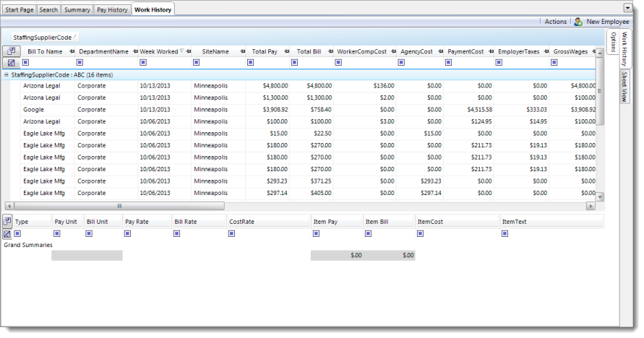Viewport: 644px width, 338px height.
Task: Open EmployerTaxes filter operator box
Action: tap(499, 62)
